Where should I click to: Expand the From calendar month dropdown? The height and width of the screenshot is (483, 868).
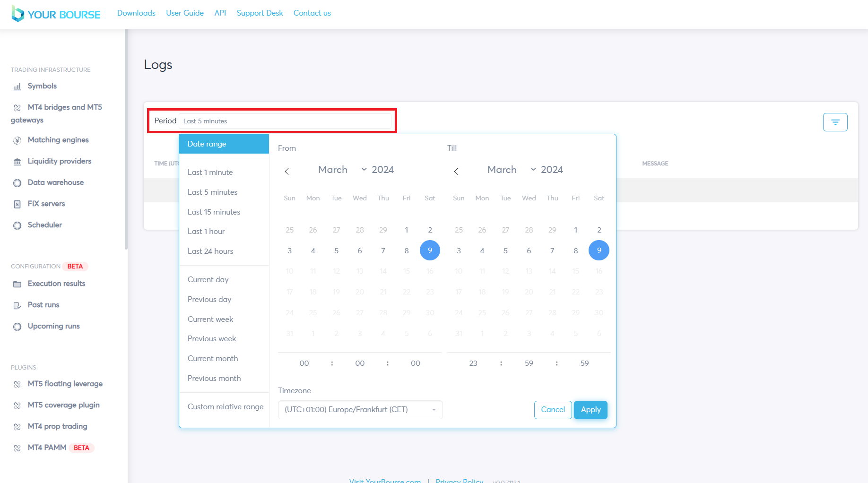[x=364, y=170]
